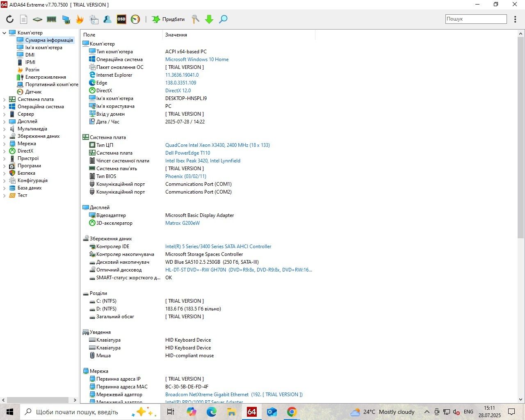Open the gear checklist toolbar icon

94,19
